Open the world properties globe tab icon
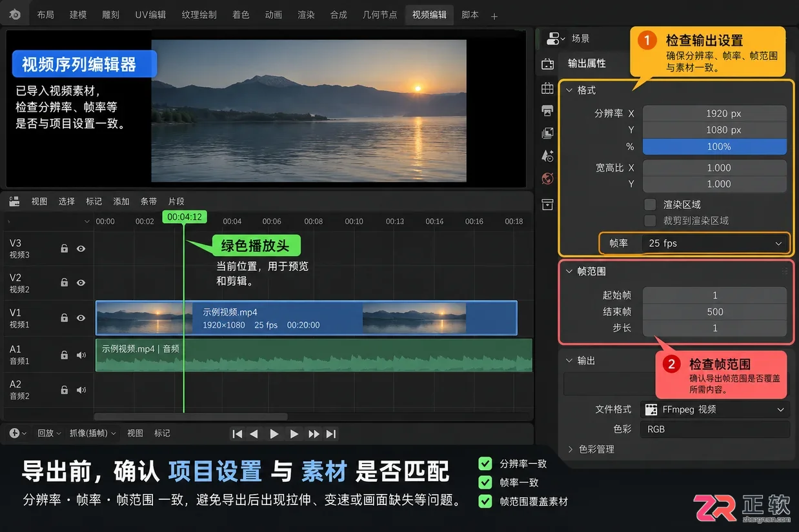The height and width of the screenshot is (532, 799). pyautogui.click(x=547, y=179)
